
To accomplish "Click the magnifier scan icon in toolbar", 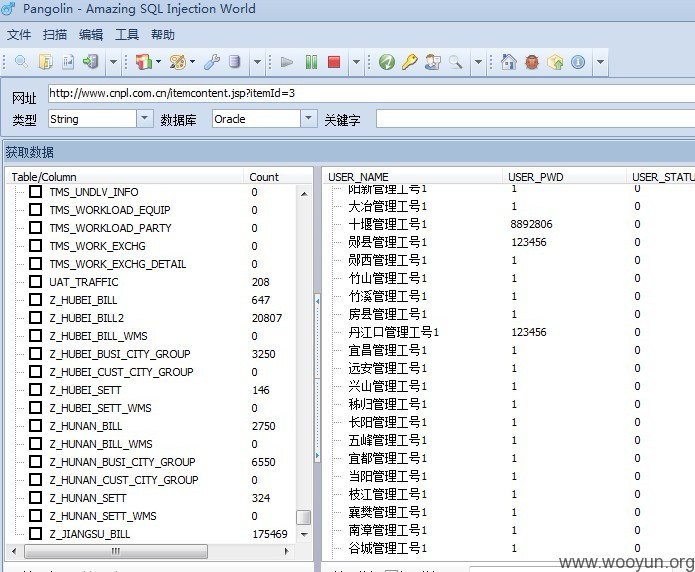I will (21, 62).
